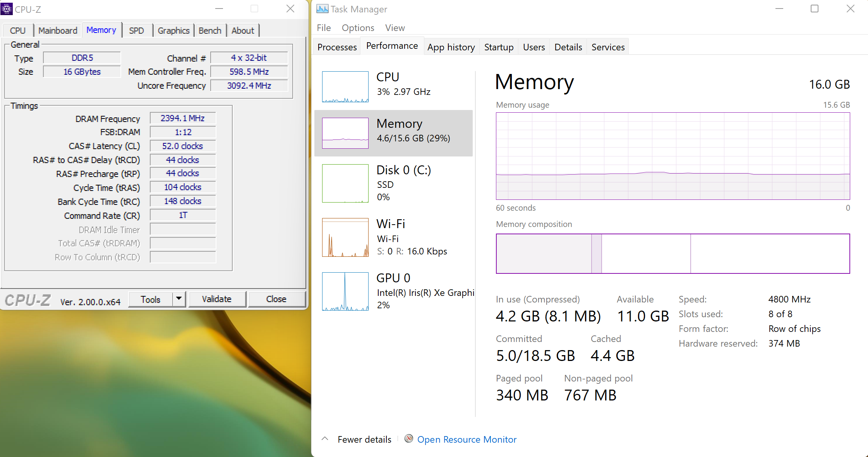Collapse view using Fewer details chevron
868x457 pixels.
coord(325,439)
